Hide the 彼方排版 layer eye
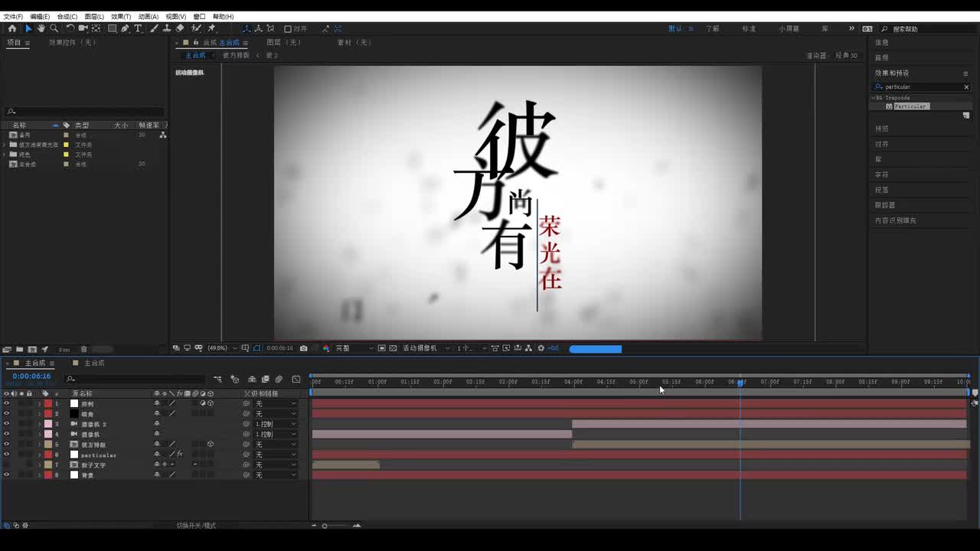 6,444
